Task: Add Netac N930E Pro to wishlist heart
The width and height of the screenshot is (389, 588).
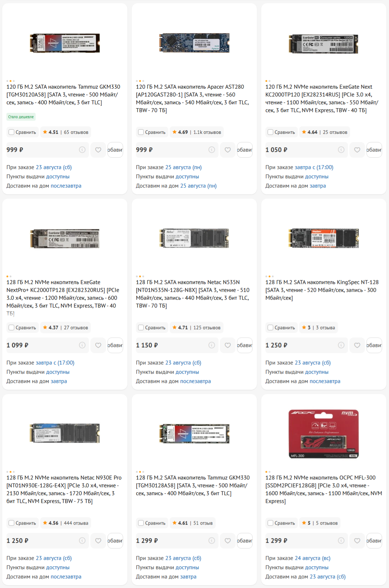Action: coord(98,541)
